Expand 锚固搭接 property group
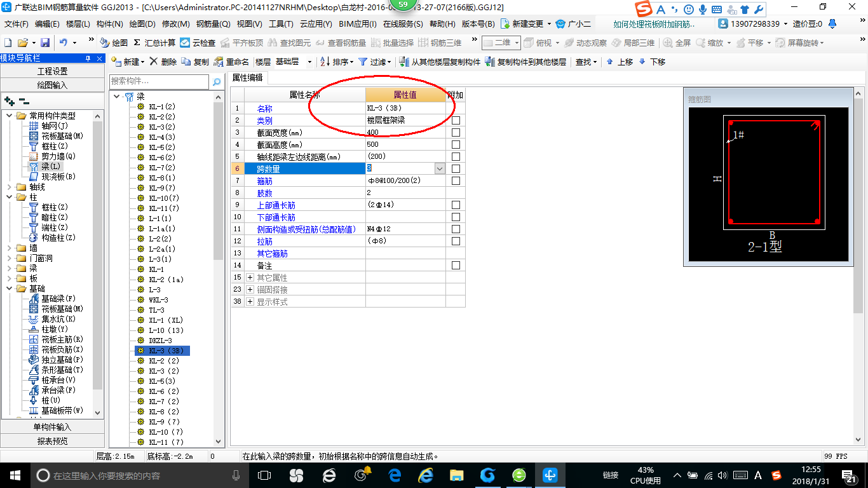The height and width of the screenshot is (488, 868). 250,290
